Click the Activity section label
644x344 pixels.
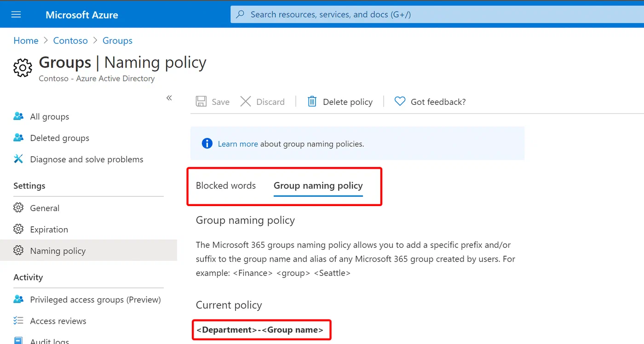(28, 277)
